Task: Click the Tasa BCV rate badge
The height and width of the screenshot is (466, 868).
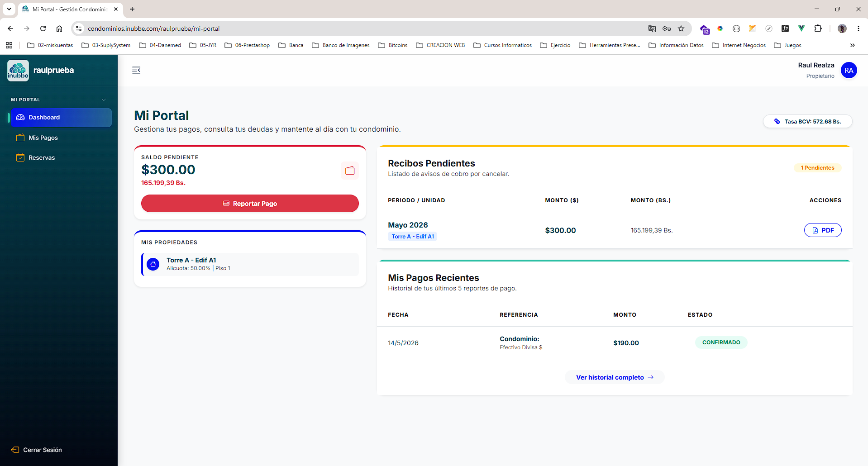Action: [x=807, y=121]
